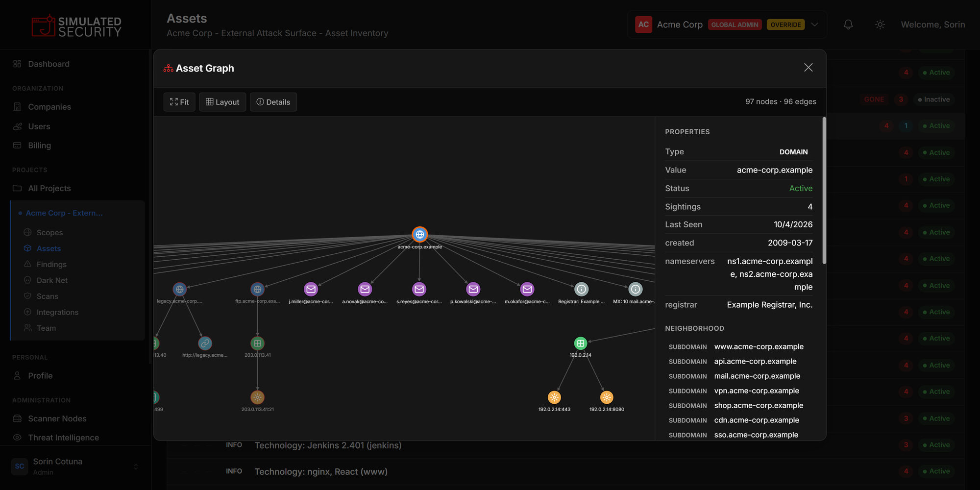Open the Layout options
The width and height of the screenshot is (980, 490).
222,102
